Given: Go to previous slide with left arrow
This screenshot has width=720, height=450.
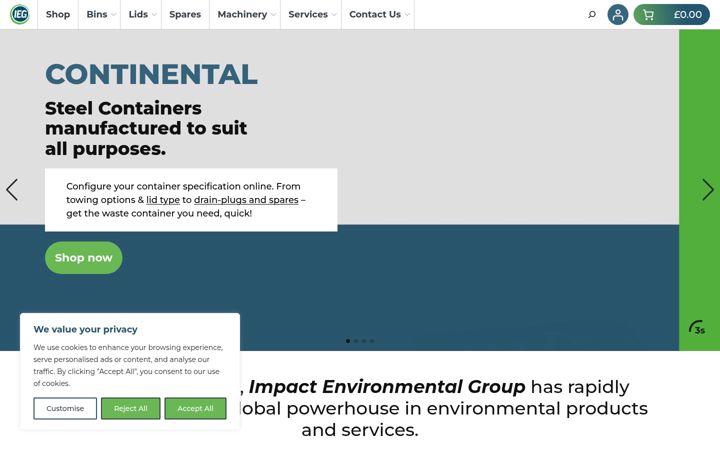Looking at the screenshot, I should (12, 190).
